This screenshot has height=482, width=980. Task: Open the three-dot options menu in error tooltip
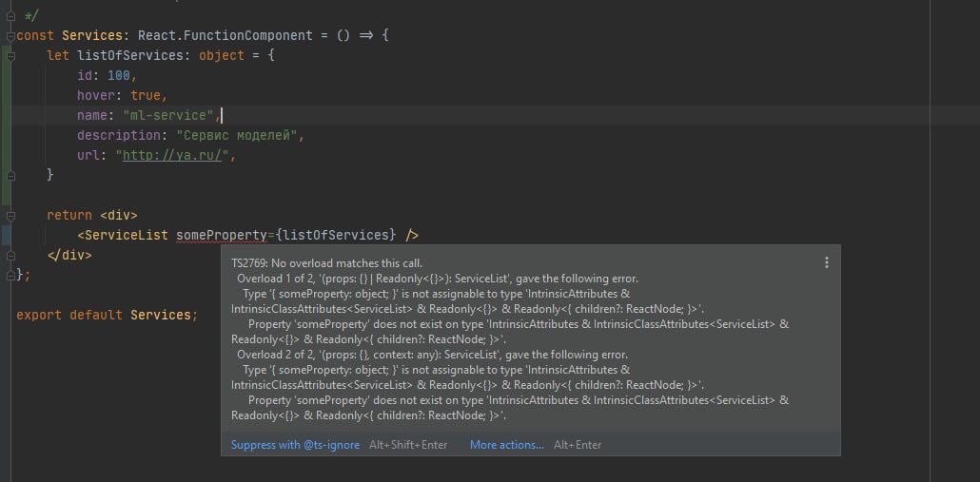tap(826, 262)
